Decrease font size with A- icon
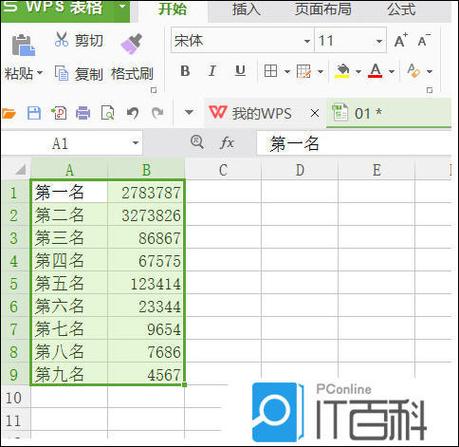 (x=424, y=41)
